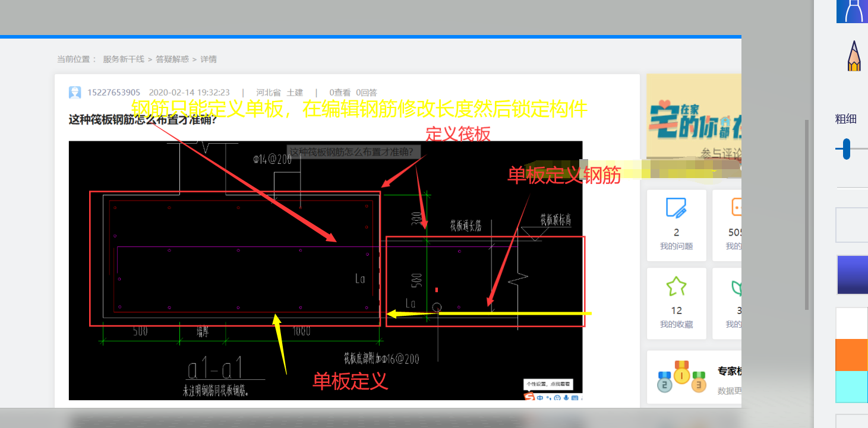Click 我的收藏 label text
The image size is (868, 428).
(676, 325)
